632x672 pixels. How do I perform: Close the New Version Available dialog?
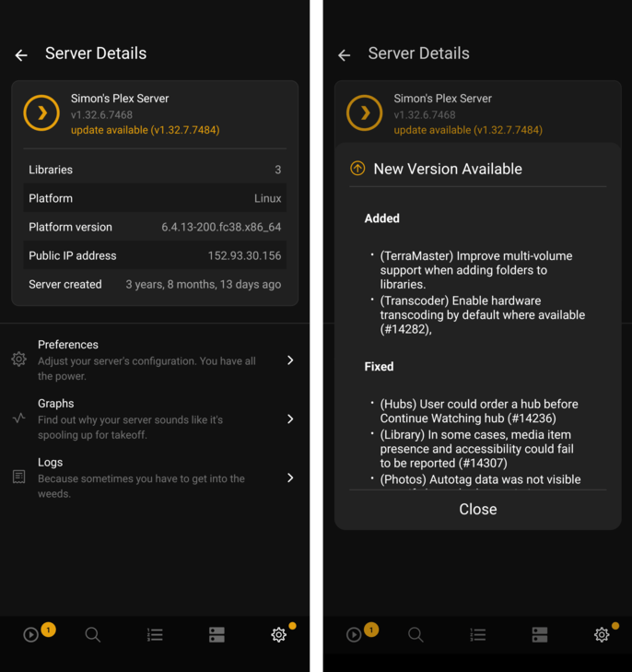478,509
